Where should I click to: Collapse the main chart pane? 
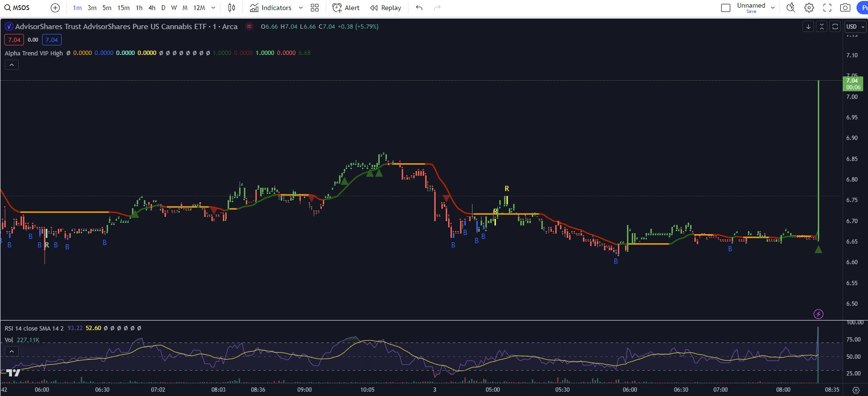coord(822,27)
